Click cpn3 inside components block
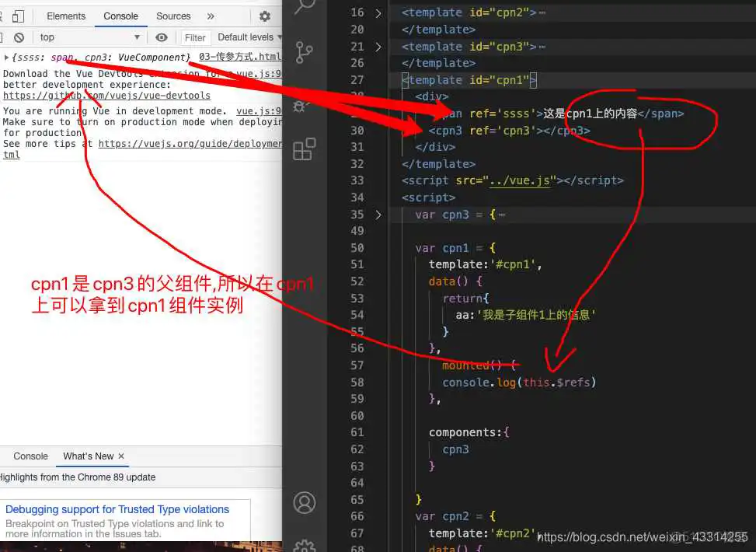The width and height of the screenshot is (756, 552). pyautogui.click(x=455, y=449)
